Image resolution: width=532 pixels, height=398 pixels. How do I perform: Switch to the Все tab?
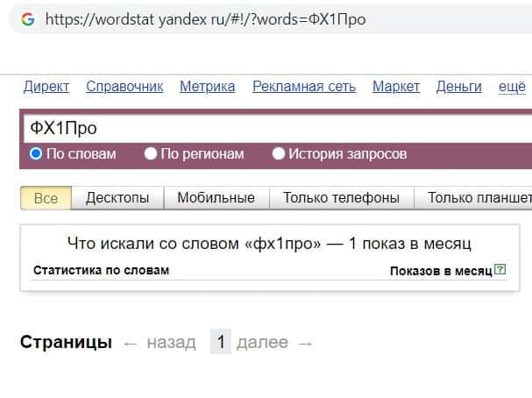[46, 197]
